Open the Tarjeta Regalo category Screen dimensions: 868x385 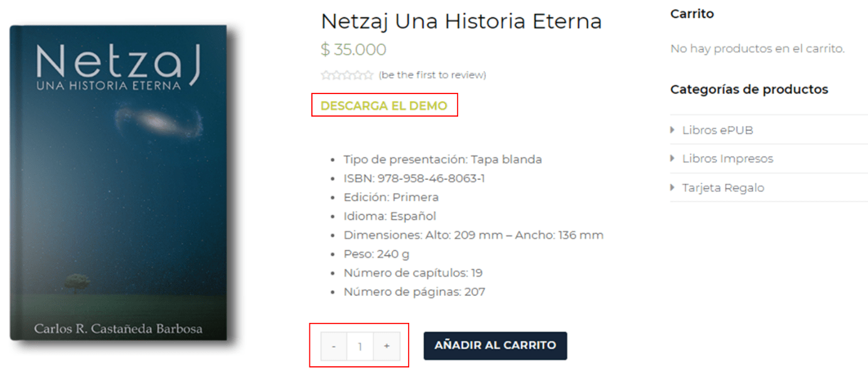(723, 187)
